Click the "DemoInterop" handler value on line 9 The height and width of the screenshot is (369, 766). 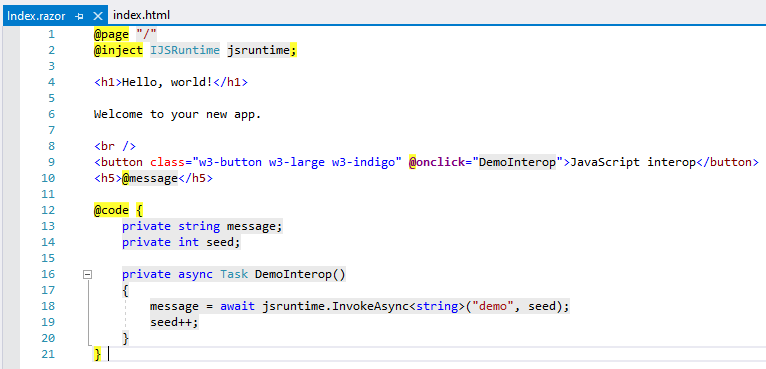(518, 162)
